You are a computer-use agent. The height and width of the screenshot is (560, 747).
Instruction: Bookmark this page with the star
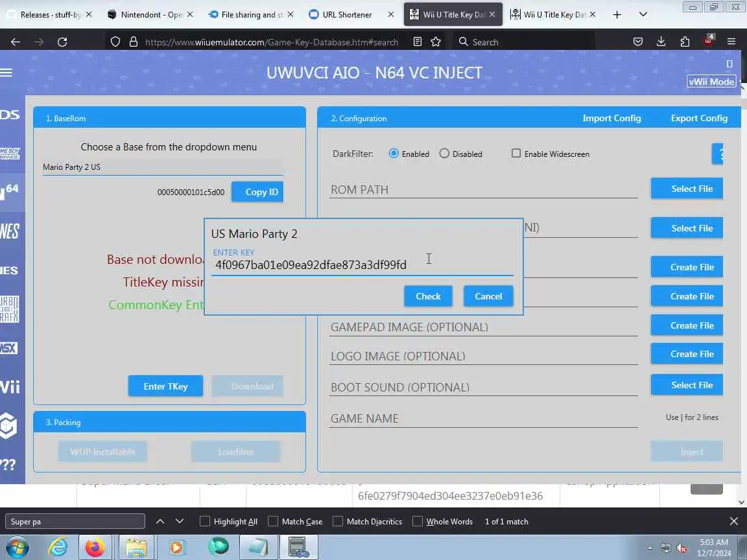(436, 42)
